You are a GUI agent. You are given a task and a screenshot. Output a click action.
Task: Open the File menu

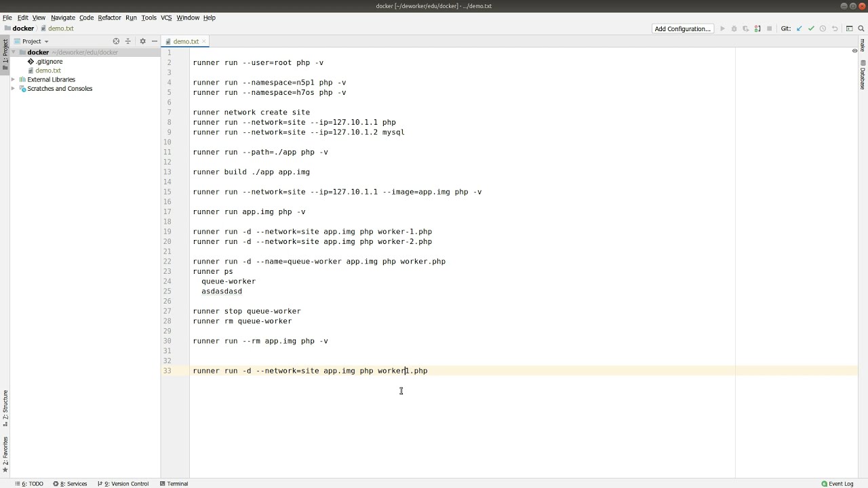click(7, 18)
